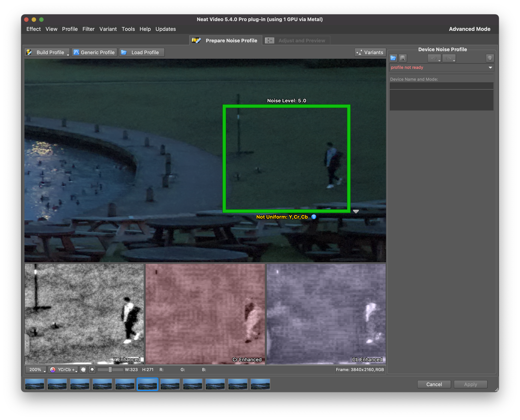Open the Build Profile dropdown arrow
520x420 pixels.
pyautogui.click(x=68, y=55)
